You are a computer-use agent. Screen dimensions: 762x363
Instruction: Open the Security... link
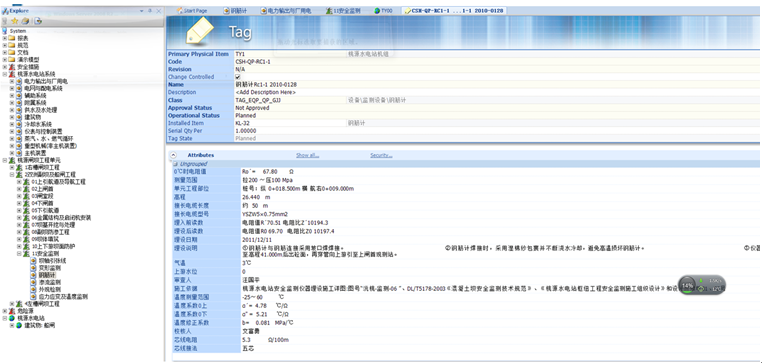tap(381, 156)
